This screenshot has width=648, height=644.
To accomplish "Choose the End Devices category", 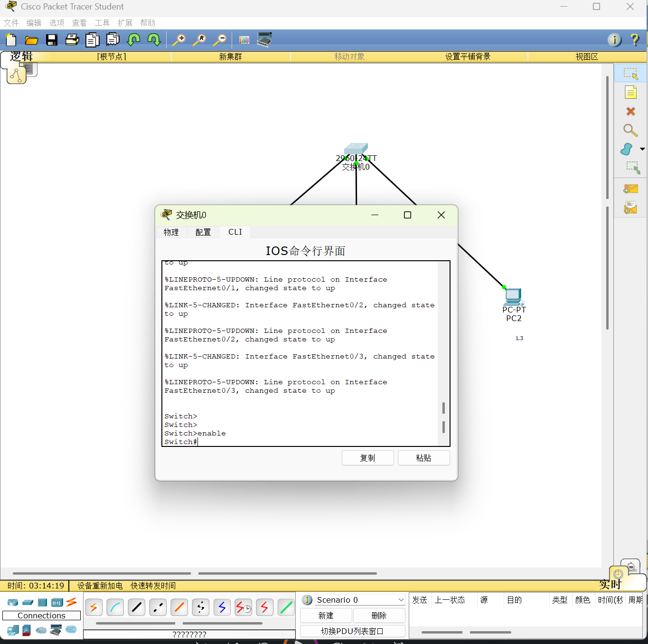I will click(x=13, y=630).
